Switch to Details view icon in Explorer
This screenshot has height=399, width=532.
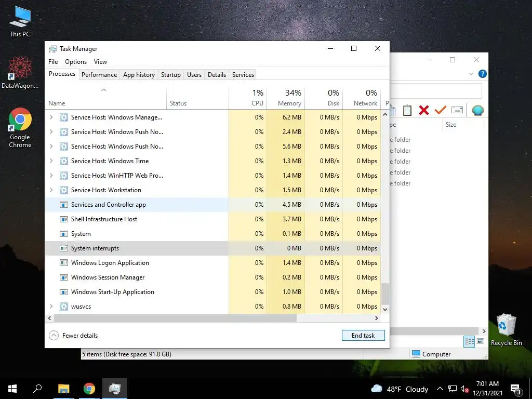[x=469, y=342]
